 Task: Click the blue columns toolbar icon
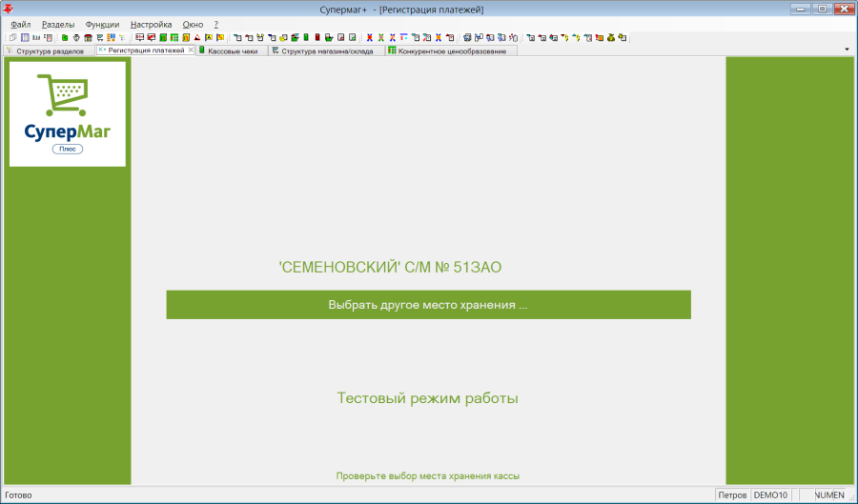[x=25, y=38]
